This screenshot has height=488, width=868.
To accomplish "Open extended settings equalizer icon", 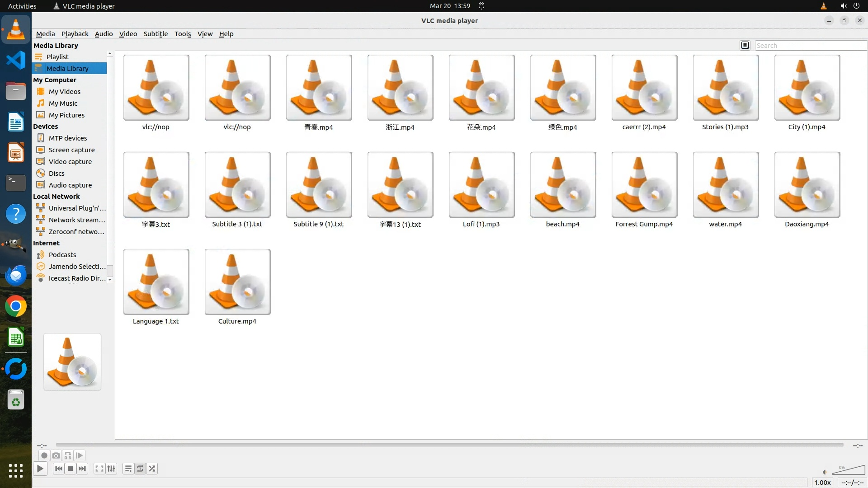I will point(111,469).
